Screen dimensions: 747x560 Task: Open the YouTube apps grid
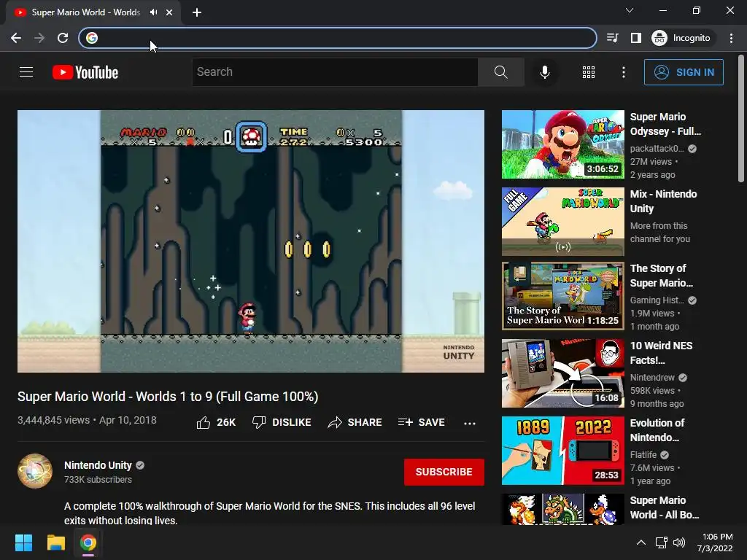pyautogui.click(x=589, y=72)
